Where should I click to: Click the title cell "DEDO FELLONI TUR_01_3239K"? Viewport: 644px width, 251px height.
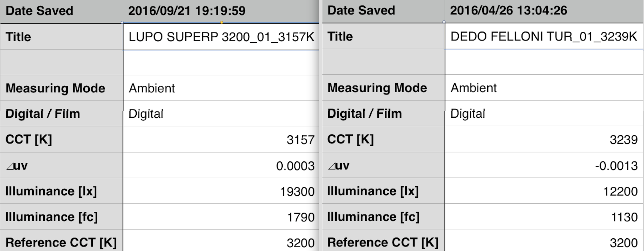543,36
